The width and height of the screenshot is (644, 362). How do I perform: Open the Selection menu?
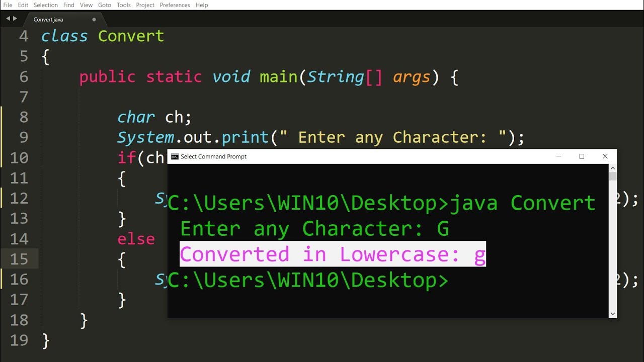pos(46,5)
